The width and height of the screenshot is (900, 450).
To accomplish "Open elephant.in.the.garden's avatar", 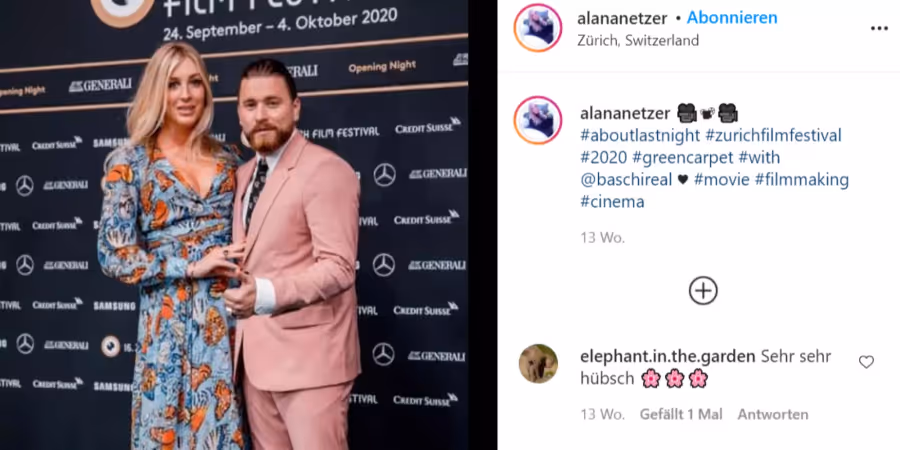I will 538,363.
